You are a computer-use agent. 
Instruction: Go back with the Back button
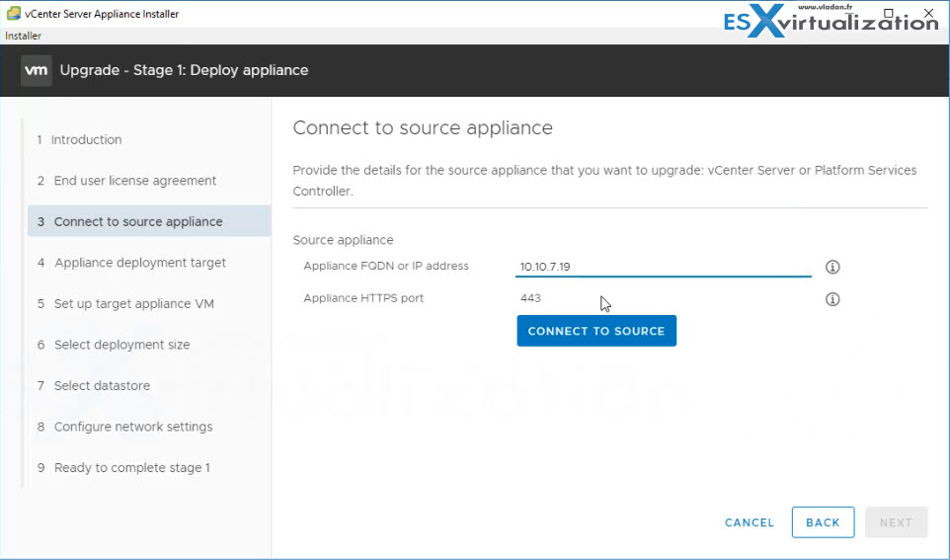(x=822, y=522)
